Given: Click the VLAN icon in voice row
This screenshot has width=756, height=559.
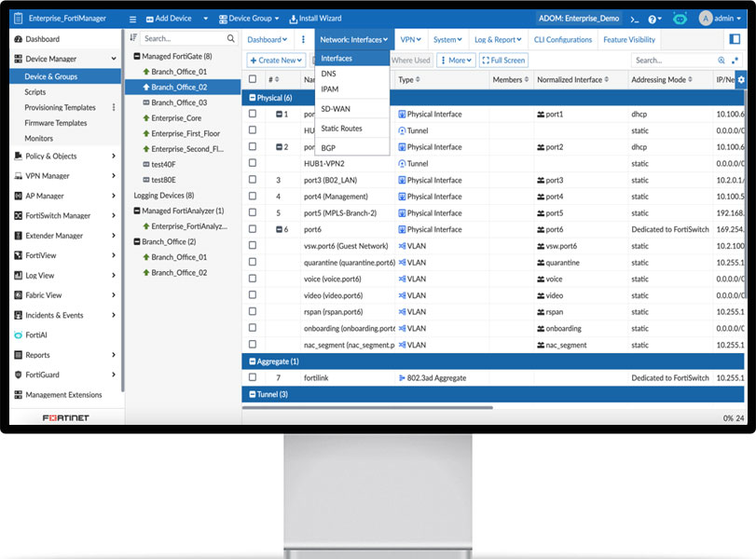Looking at the screenshot, I should (402, 279).
